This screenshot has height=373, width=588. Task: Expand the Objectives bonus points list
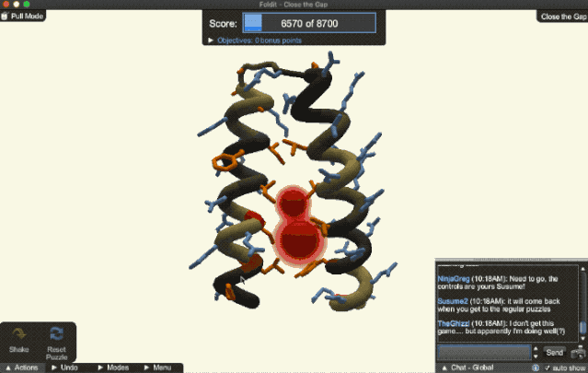[211, 41]
